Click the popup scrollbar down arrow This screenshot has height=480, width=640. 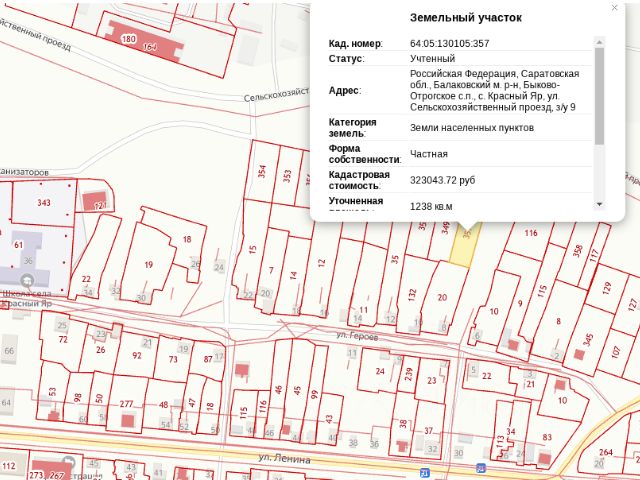599,204
